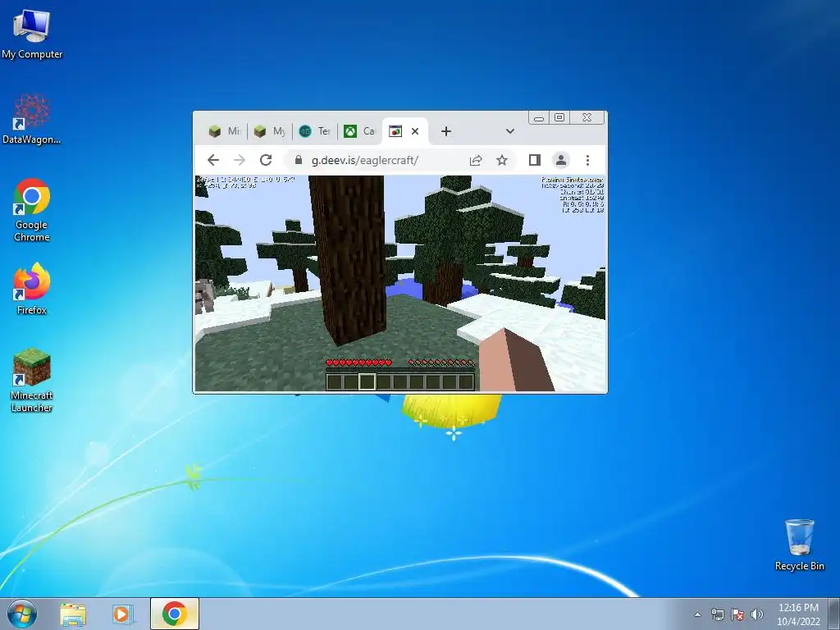This screenshot has height=630, width=840.
Task: View site information via the padlock icon
Action: tap(299, 160)
